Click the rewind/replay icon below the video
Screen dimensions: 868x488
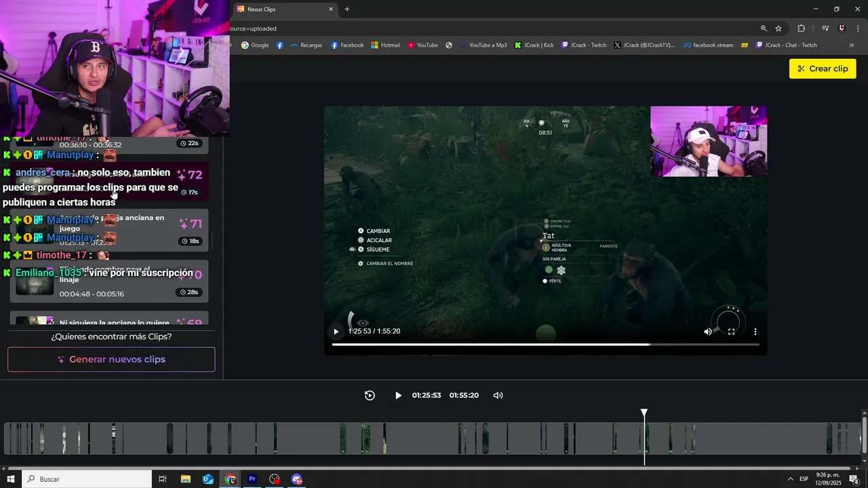tap(370, 395)
